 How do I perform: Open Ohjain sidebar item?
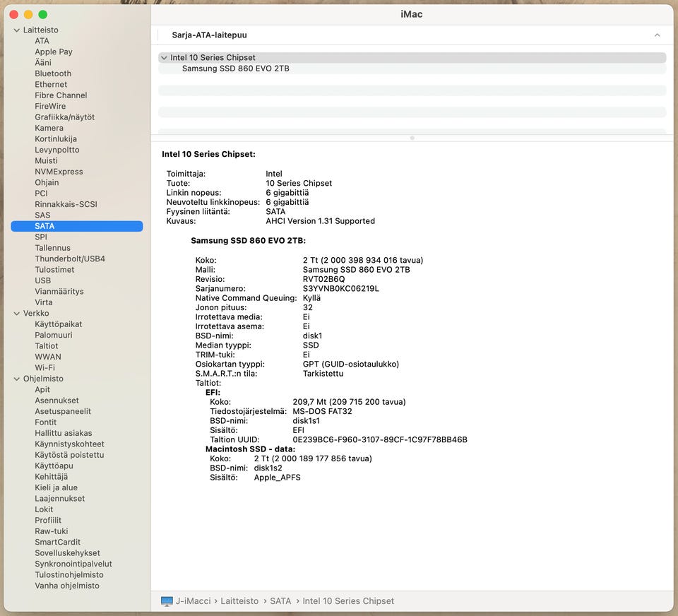click(47, 182)
